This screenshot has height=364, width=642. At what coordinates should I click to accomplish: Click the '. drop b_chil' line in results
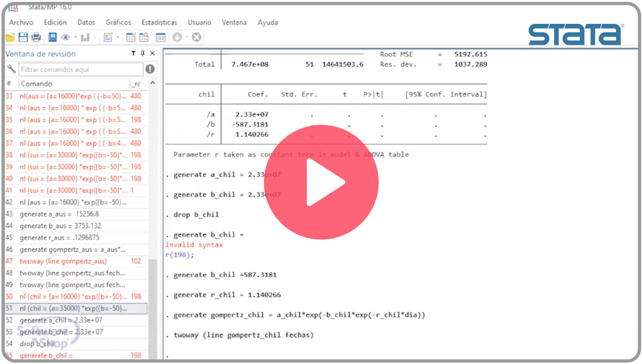192,215
